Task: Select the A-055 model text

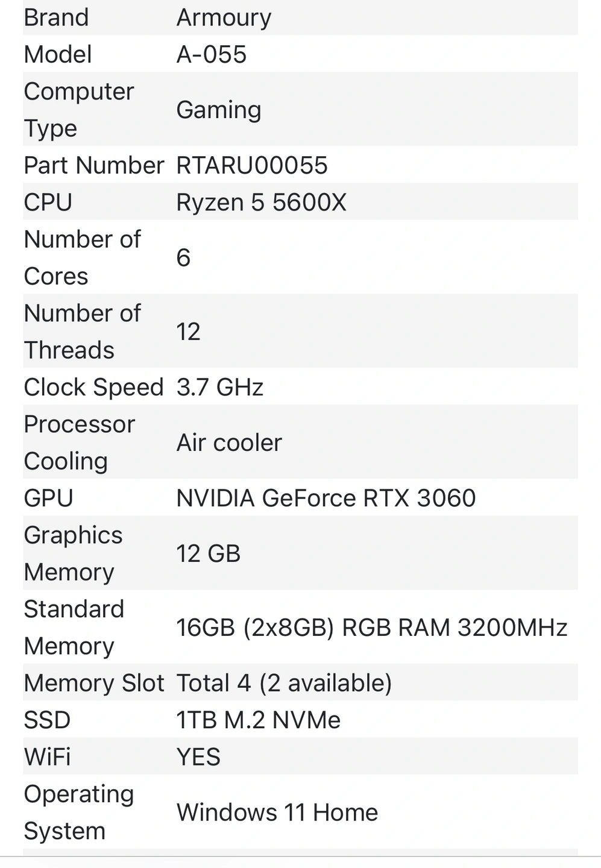Action: (211, 54)
